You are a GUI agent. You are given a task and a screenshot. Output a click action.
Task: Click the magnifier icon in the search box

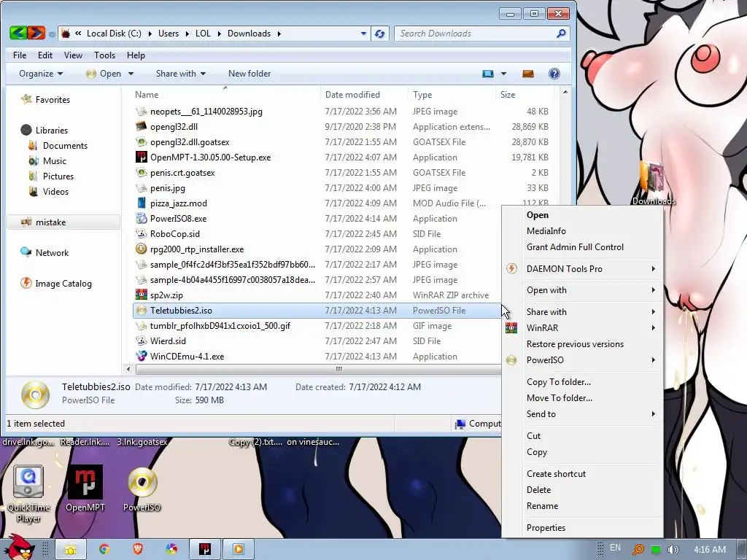click(x=561, y=34)
